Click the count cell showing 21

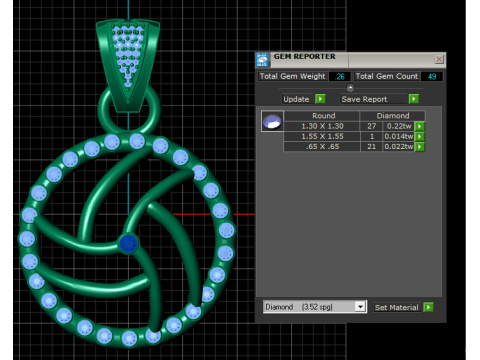tap(372, 147)
